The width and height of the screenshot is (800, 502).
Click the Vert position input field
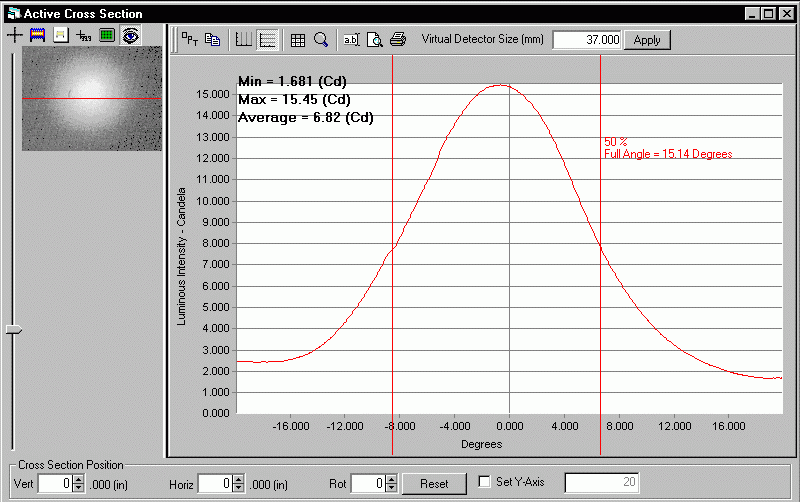pyautogui.click(x=55, y=484)
